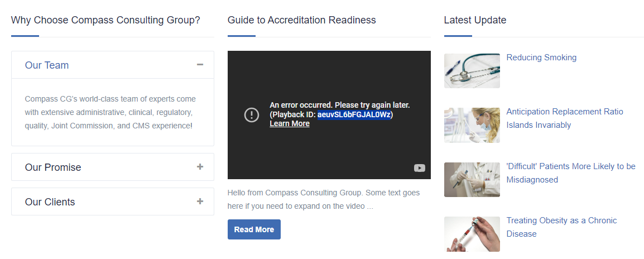
Task: Expand the Our Promise section
Action: click(53, 167)
